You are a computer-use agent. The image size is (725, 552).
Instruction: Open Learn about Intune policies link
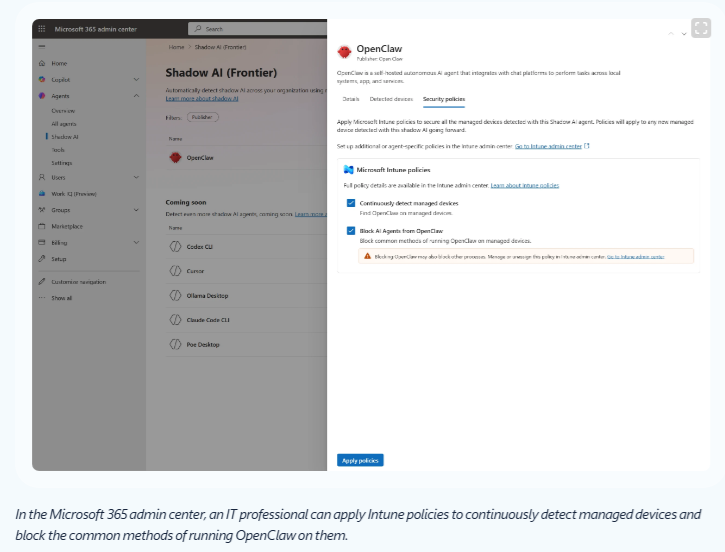tap(525, 185)
